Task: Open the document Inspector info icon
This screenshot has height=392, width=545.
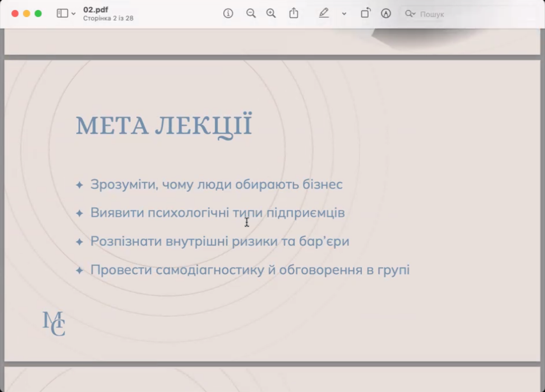Action: point(228,14)
